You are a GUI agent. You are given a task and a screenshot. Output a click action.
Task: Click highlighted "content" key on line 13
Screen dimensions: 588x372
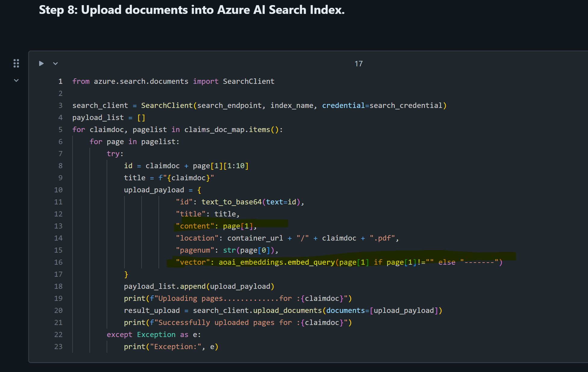tap(195, 226)
